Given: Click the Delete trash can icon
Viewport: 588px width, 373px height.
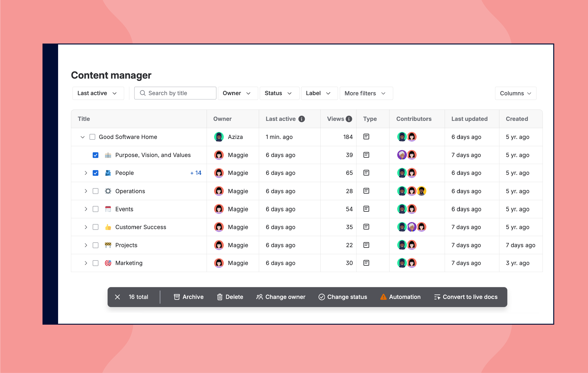Looking at the screenshot, I should click(220, 297).
